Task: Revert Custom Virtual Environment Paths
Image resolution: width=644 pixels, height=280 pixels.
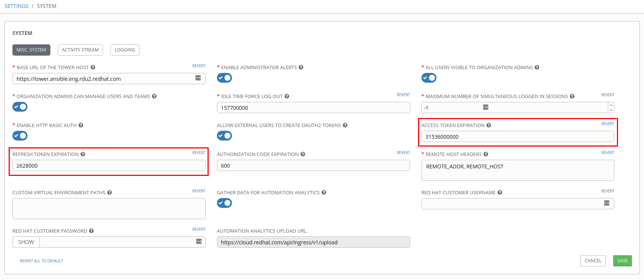Action: pos(199,191)
